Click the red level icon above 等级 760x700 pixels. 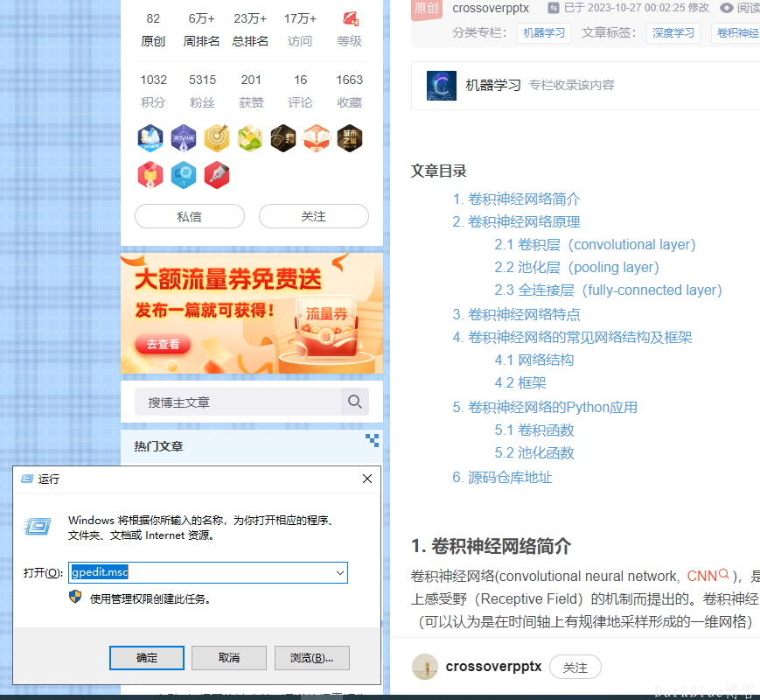(350, 18)
